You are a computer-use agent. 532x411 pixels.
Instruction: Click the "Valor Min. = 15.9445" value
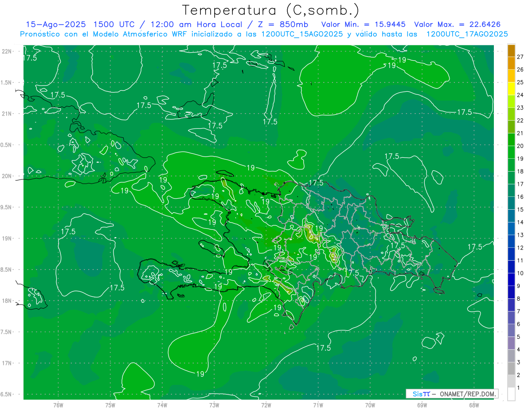coord(364,24)
